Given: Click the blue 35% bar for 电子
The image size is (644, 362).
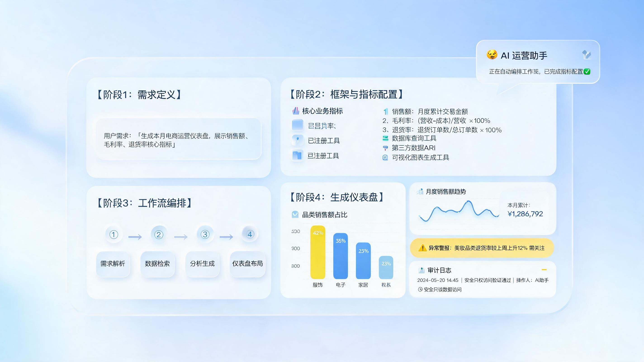Looking at the screenshot, I should tap(341, 256).
